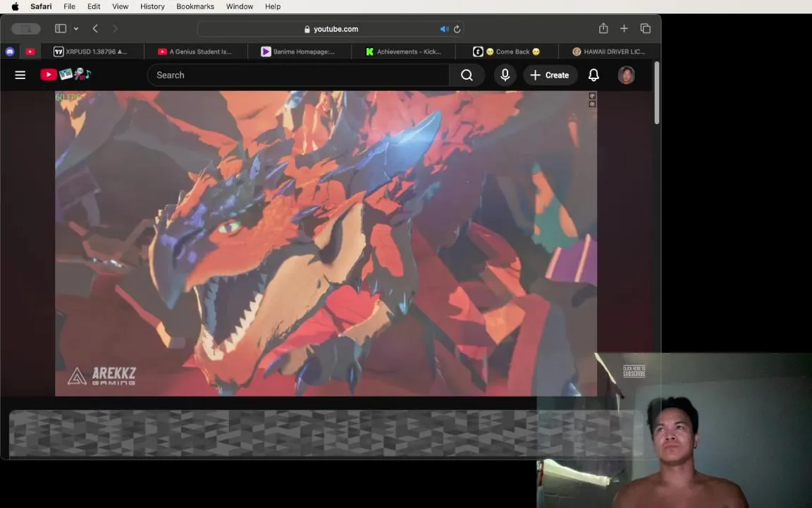Click the youtube.com address bar

tap(331, 29)
